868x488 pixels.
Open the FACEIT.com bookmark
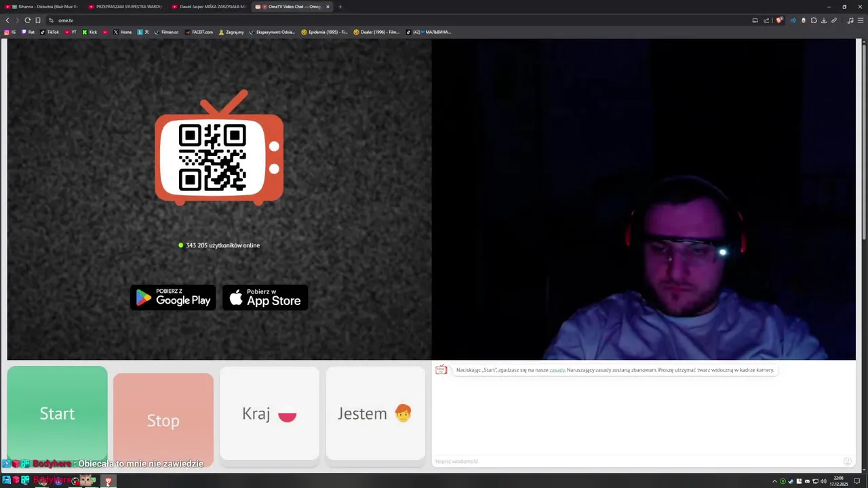click(199, 32)
